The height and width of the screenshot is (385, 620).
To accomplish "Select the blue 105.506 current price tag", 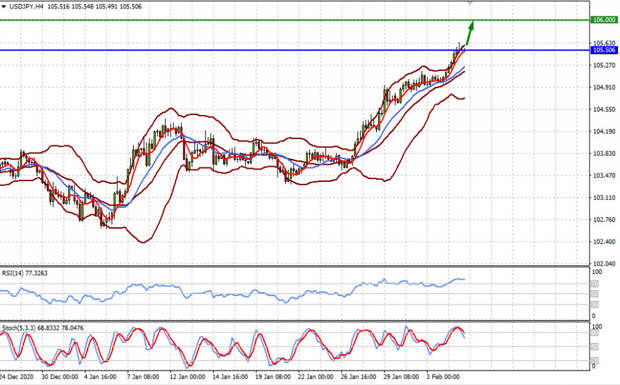I will pos(604,50).
